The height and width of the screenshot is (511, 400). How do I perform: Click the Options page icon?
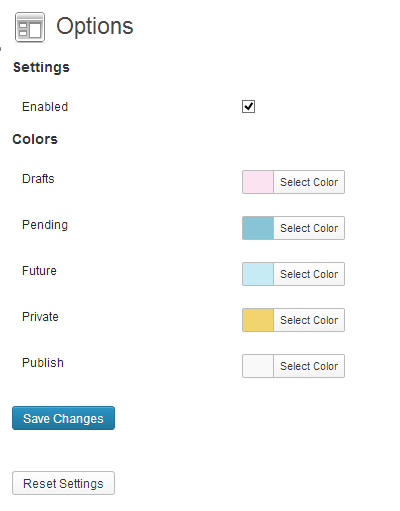[30, 27]
